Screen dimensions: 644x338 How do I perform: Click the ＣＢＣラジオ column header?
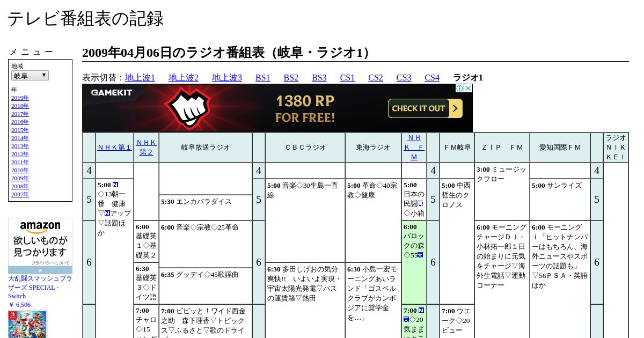(x=305, y=148)
